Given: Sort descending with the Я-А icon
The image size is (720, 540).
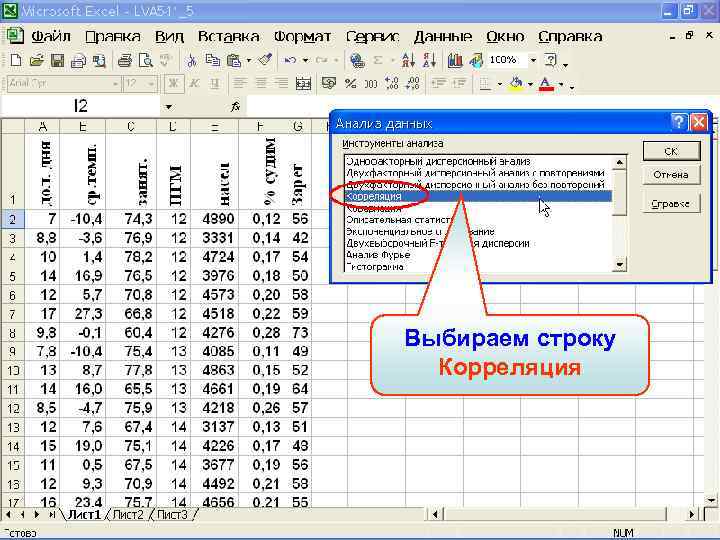Looking at the screenshot, I should click(429, 60).
